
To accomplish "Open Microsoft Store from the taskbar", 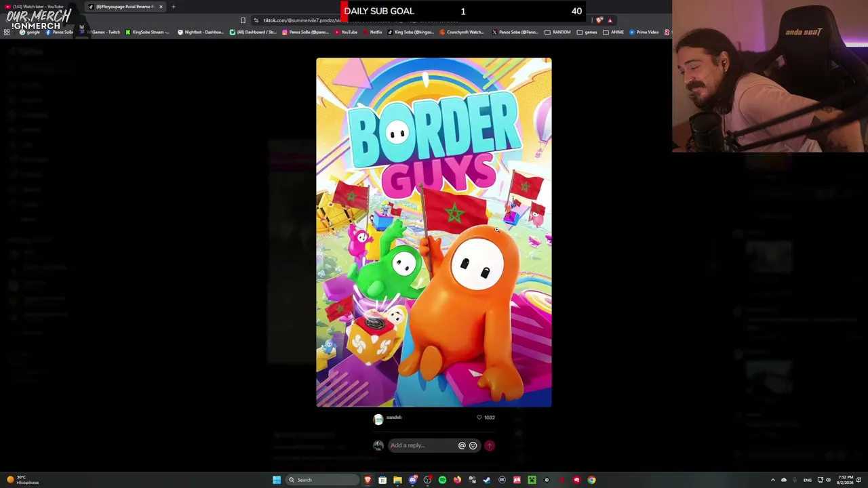I will click(382, 480).
